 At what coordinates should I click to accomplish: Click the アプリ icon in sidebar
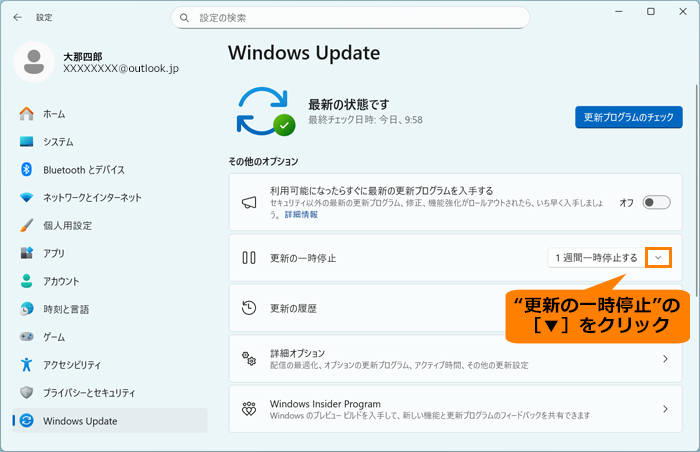pyautogui.click(x=26, y=253)
